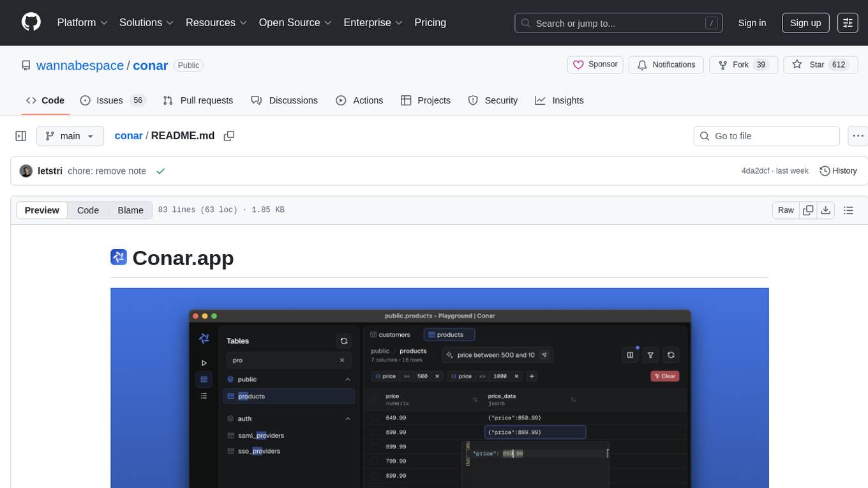Click the Fork count 39

[x=760, y=65]
